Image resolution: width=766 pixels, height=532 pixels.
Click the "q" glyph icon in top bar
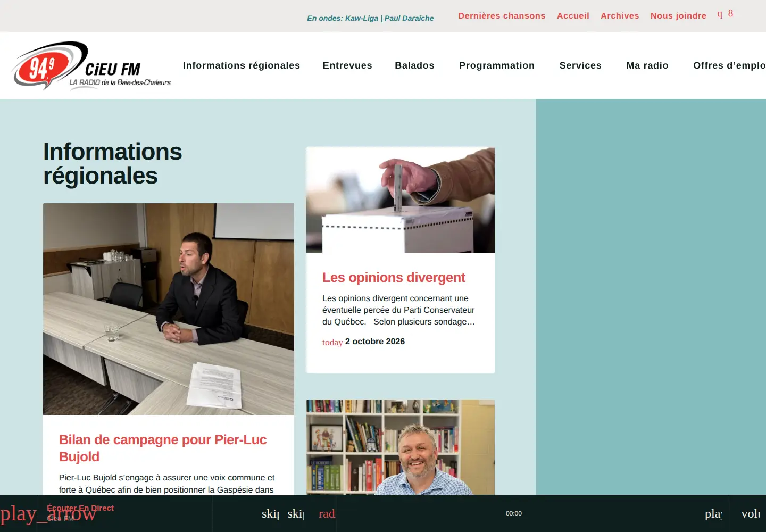720,14
